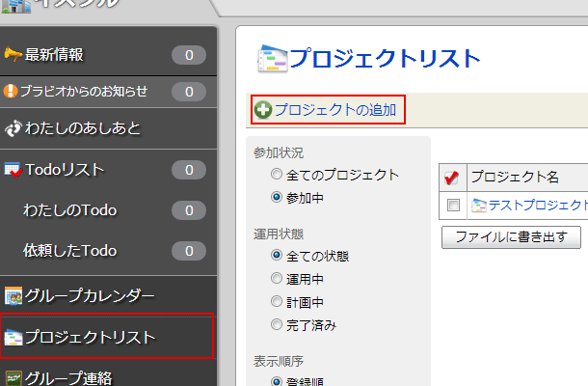Screen dimensions: 588x386
Task: Click the Todoリスト count badge
Action: (189, 170)
